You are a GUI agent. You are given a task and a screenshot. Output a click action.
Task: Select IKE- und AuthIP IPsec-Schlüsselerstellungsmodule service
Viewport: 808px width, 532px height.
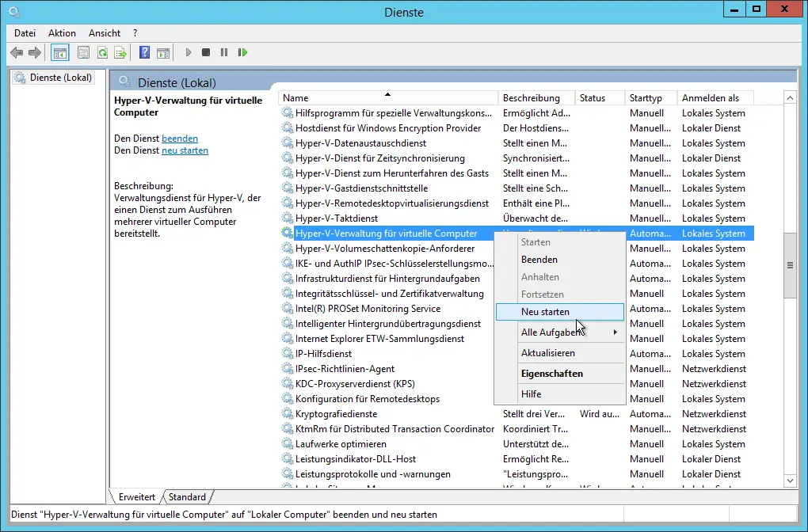tap(394, 263)
